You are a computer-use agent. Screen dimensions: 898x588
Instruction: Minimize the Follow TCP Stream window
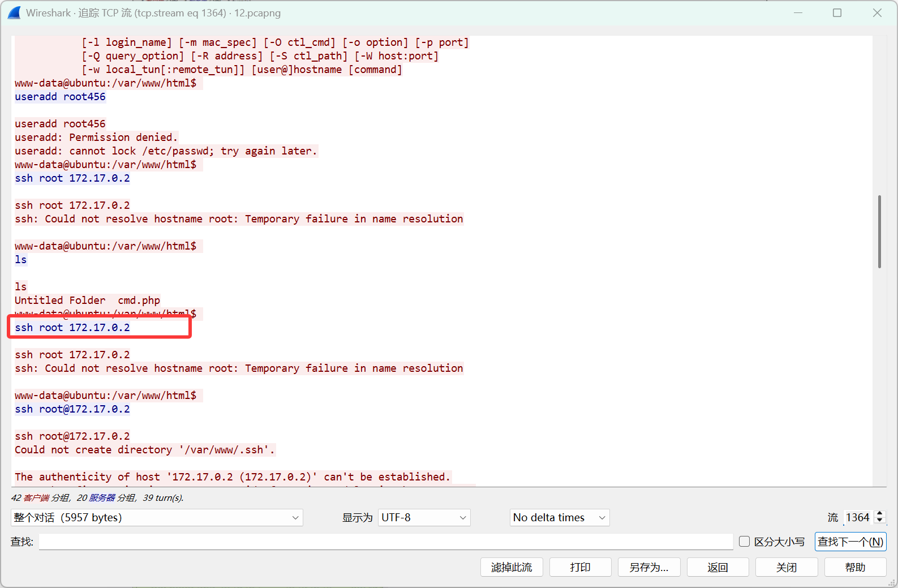point(798,12)
